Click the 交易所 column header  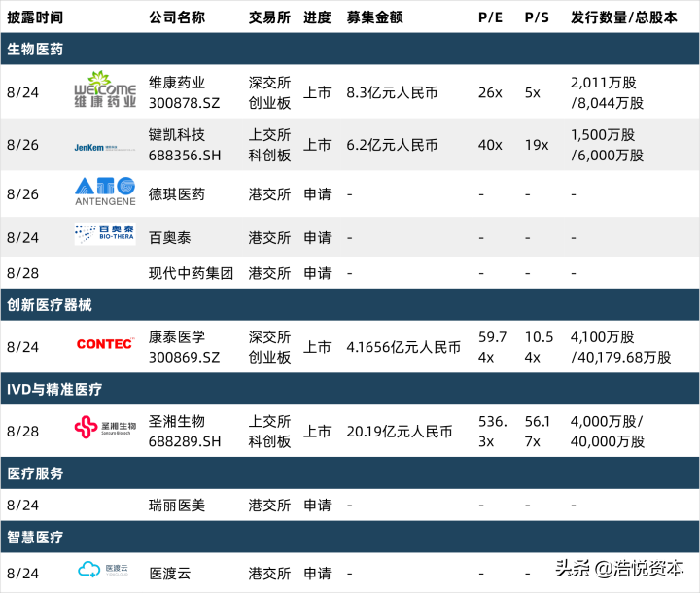(x=269, y=17)
